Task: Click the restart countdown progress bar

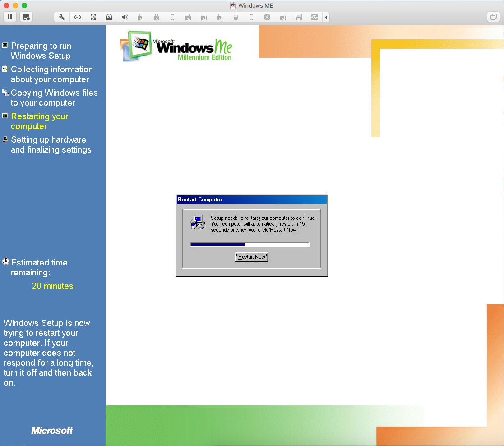Action: pyautogui.click(x=250, y=245)
